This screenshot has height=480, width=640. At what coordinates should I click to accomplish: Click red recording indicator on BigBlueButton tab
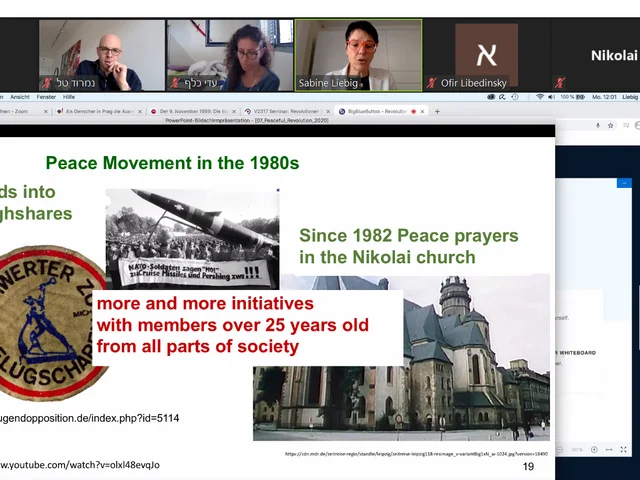click(413, 111)
